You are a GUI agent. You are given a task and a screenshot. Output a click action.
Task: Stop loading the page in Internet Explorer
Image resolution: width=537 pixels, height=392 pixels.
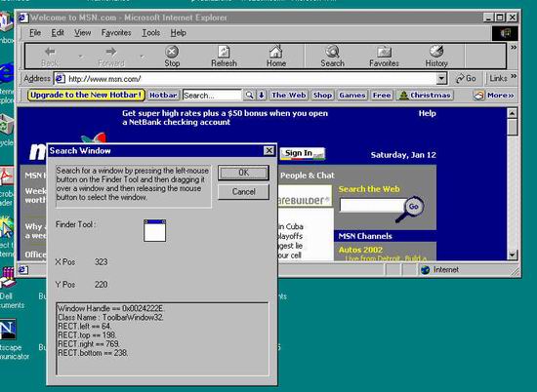pos(172,57)
